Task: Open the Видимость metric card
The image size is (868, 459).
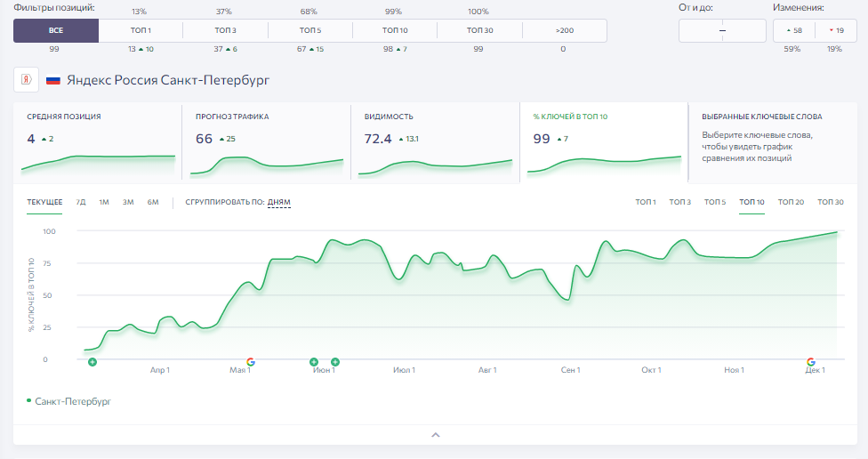Action: click(435, 141)
